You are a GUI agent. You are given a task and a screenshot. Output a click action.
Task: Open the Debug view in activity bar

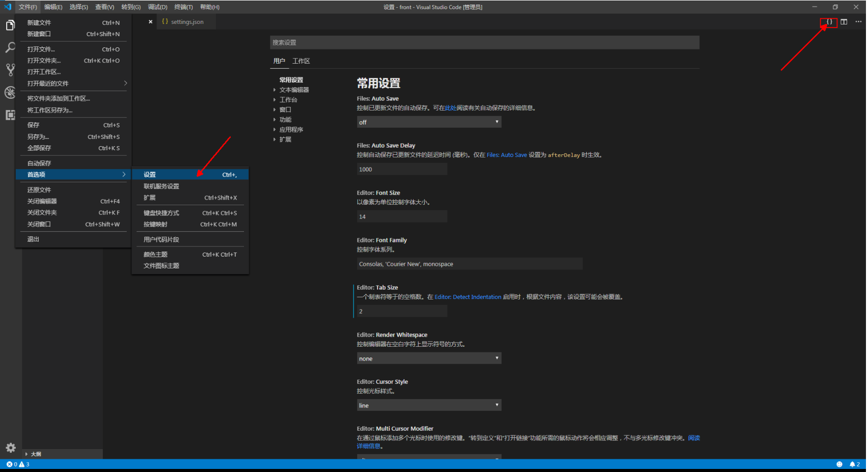10,92
